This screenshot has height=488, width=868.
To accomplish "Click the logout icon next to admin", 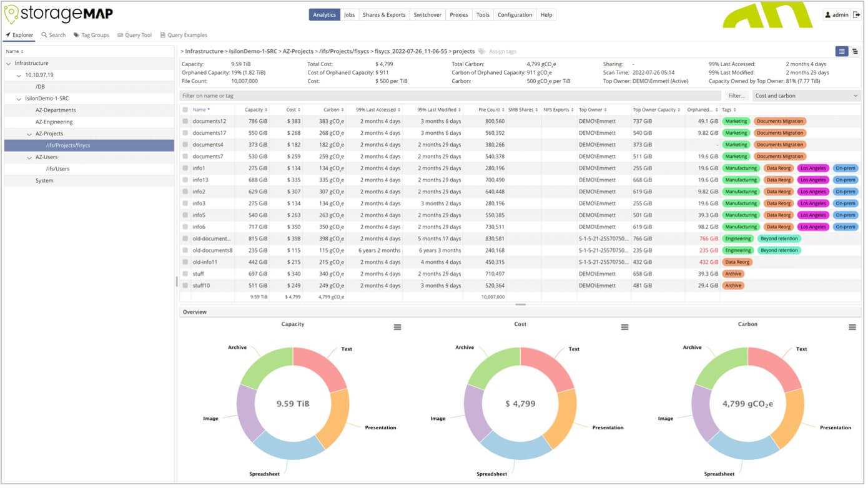I will [856, 15].
